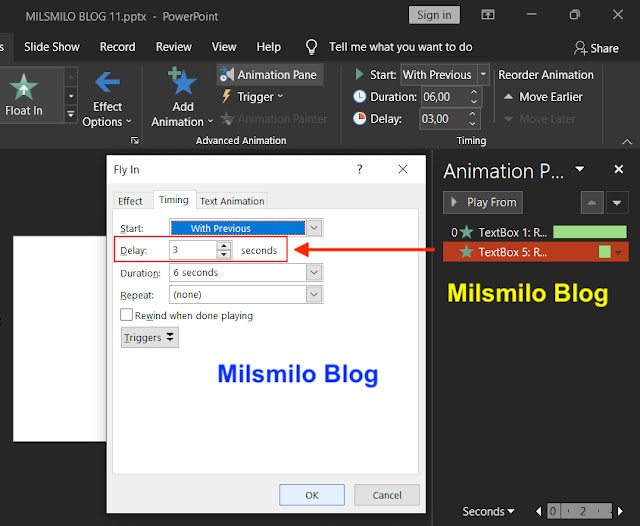The width and height of the screenshot is (640, 526).
Task: Move animation up in Animation Pane
Action: [592, 202]
